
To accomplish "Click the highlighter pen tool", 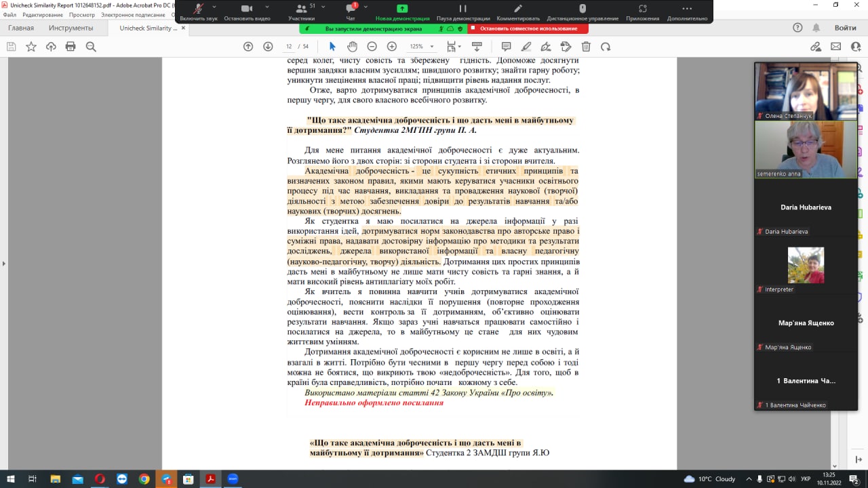I will [x=526, y=47].
